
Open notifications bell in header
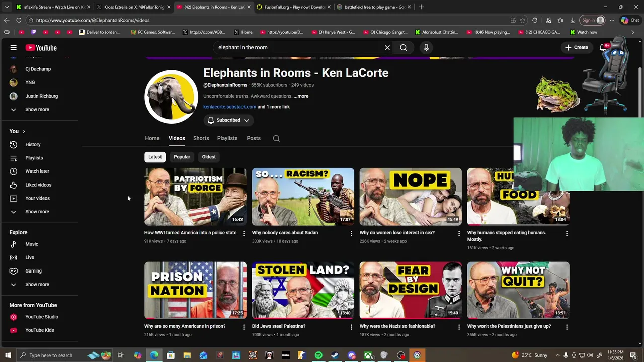point(603,48)
